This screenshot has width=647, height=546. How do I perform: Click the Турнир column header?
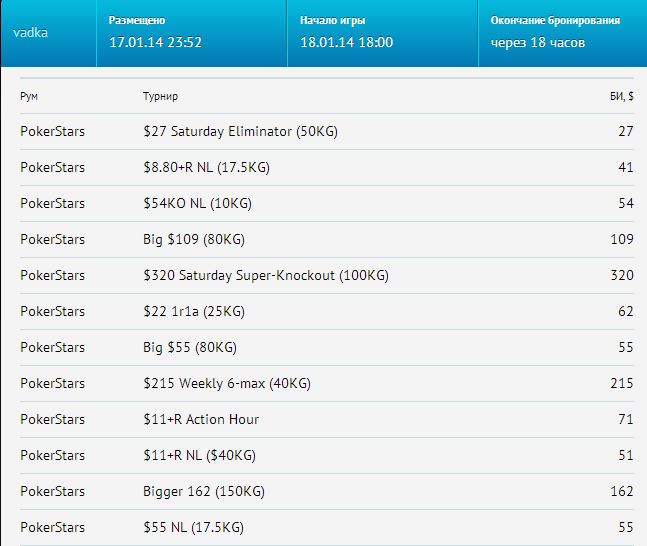pos(161,96)
